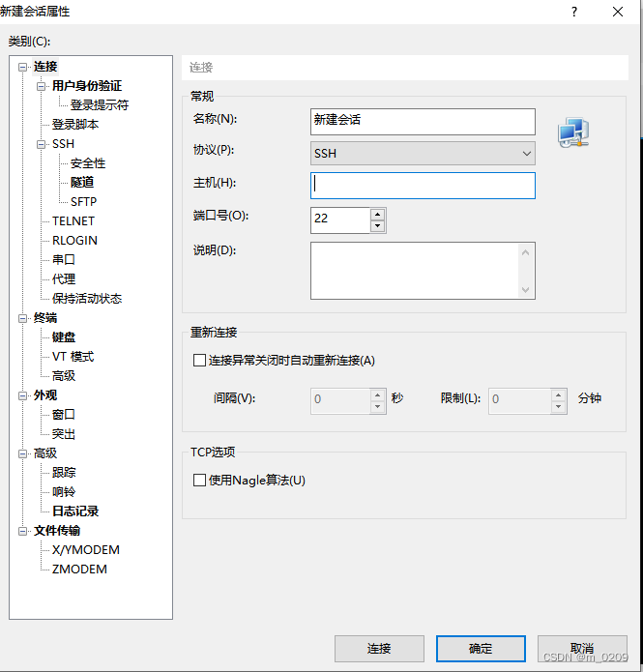Select VT 模式 tree item
This screenshot has height=672, width=643.
73,356
